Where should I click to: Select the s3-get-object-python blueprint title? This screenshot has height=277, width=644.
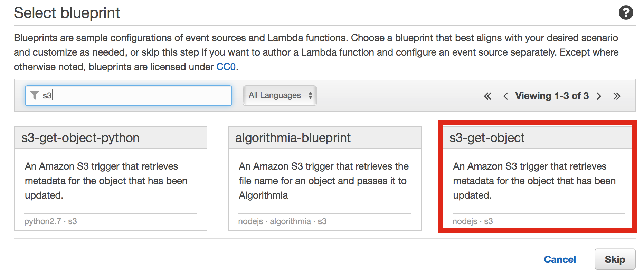coord(80,138)
